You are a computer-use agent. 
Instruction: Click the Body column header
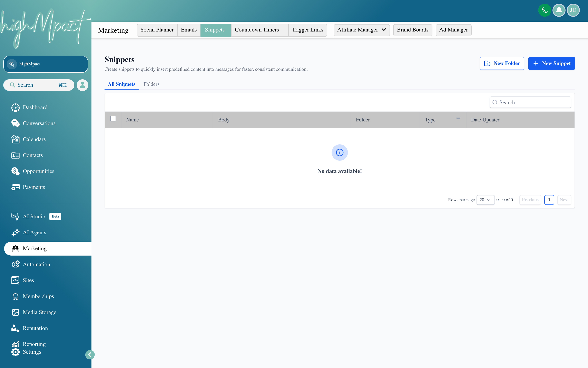click(x=282, y=120)
